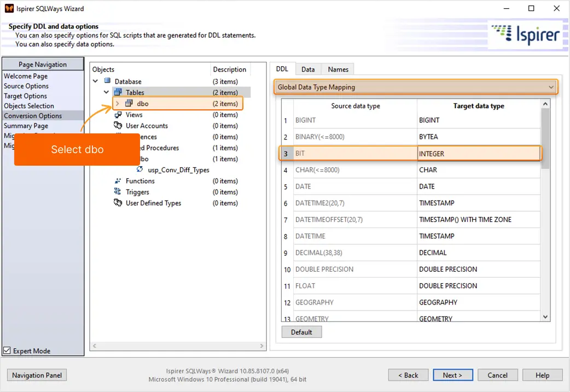Select the Views tree item
The width and height of the screenshot is (570, 392).
[134, 114]
